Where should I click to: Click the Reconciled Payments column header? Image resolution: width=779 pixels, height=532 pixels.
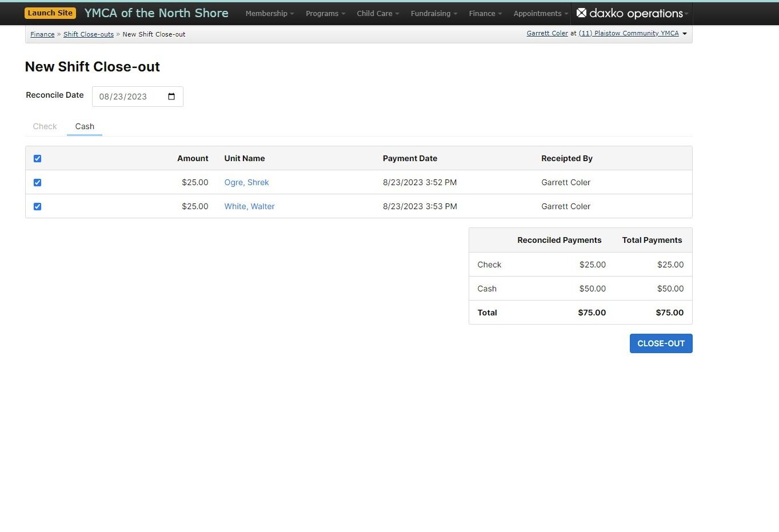pos(559,240)
